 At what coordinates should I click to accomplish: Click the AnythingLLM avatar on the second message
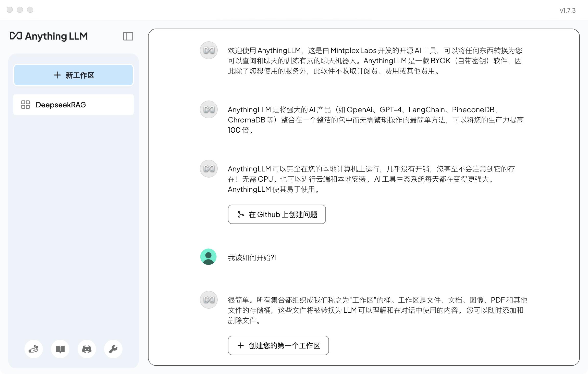[x=209, y=110]
